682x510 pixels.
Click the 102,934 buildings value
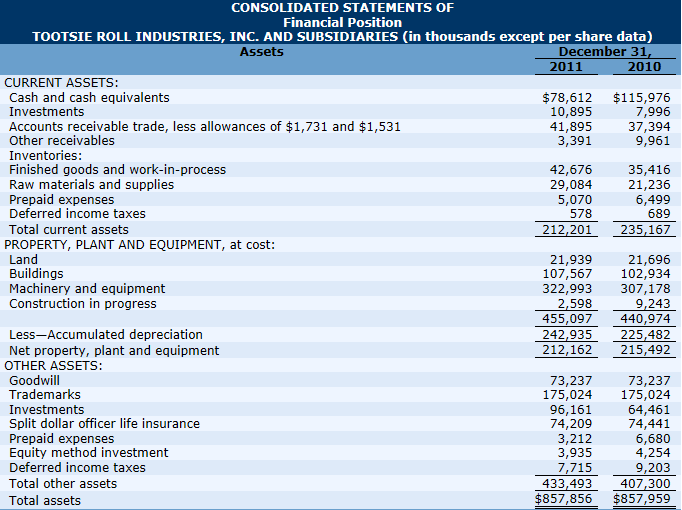click(645, 274)
